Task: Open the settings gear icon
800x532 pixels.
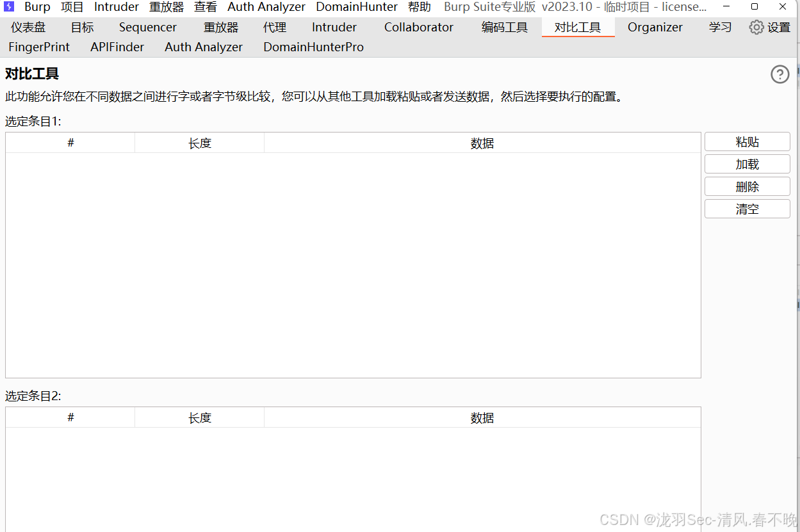Action: click(756, 28)
